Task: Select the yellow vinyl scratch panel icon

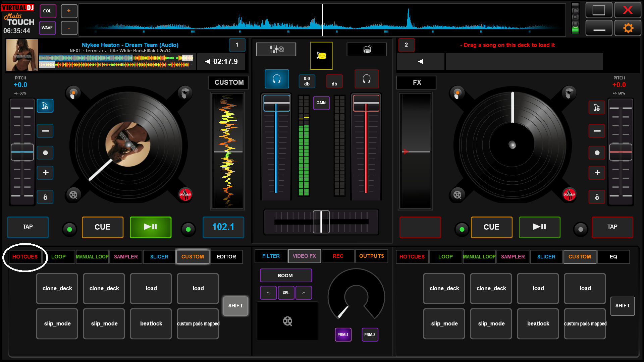Action: coord(321,56)
